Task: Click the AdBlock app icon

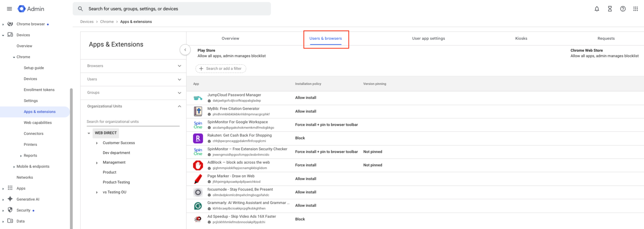Action: tap(198, 165)
